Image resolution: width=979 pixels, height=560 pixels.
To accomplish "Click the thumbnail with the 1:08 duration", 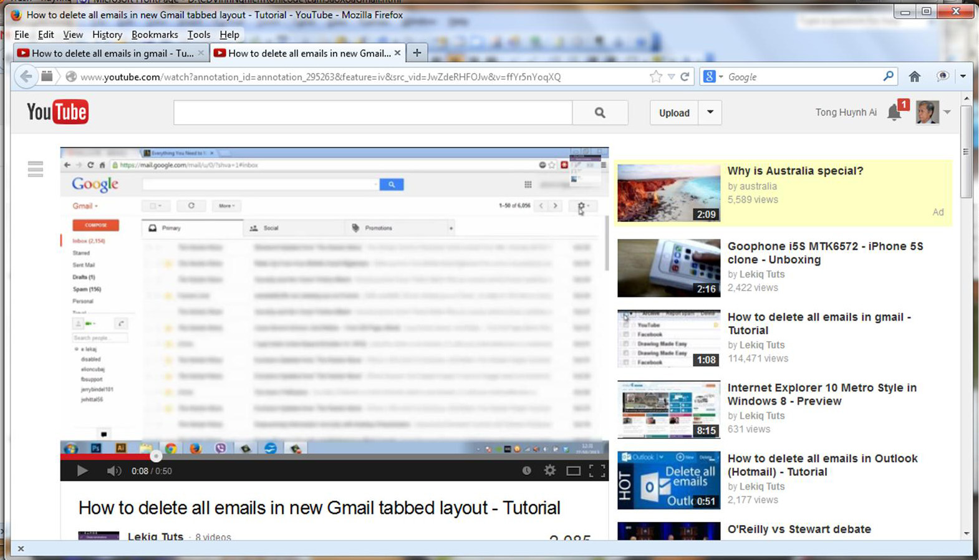I will click(x=668, y=339).
